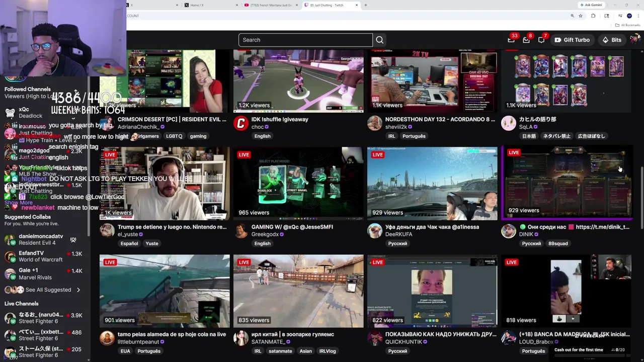The image size is (644, 362).
Task: Open NORDESTHON DAY 132 stream title
Action: [x=440, y=119]
